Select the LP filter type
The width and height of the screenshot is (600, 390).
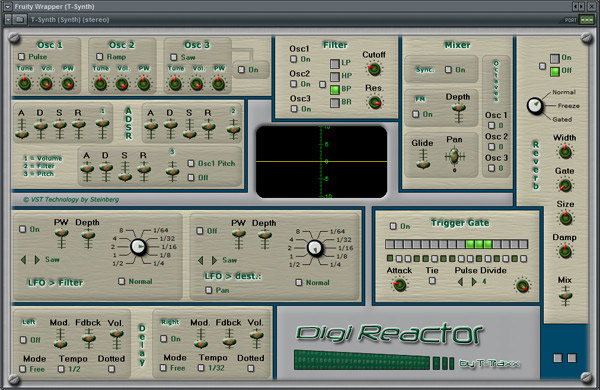point(335,64)
